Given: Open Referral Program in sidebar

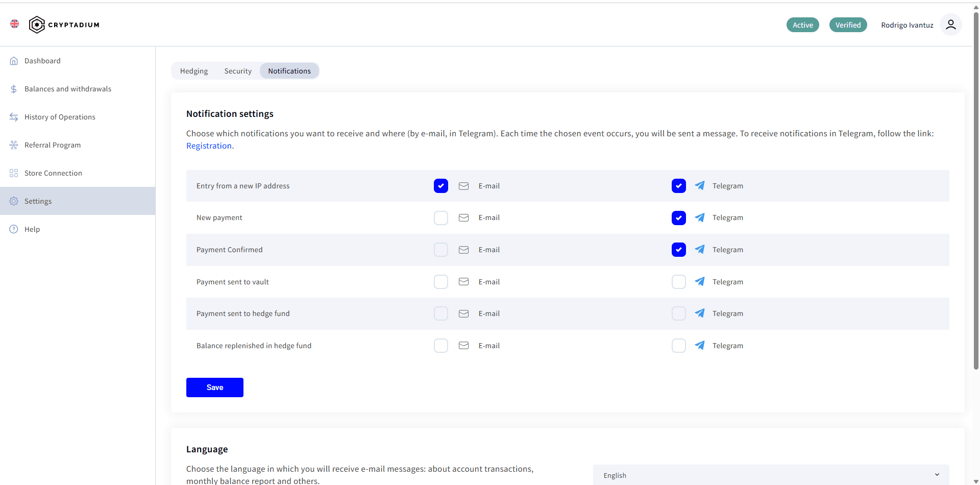Looking at the screenshot, I should [78, 145].
